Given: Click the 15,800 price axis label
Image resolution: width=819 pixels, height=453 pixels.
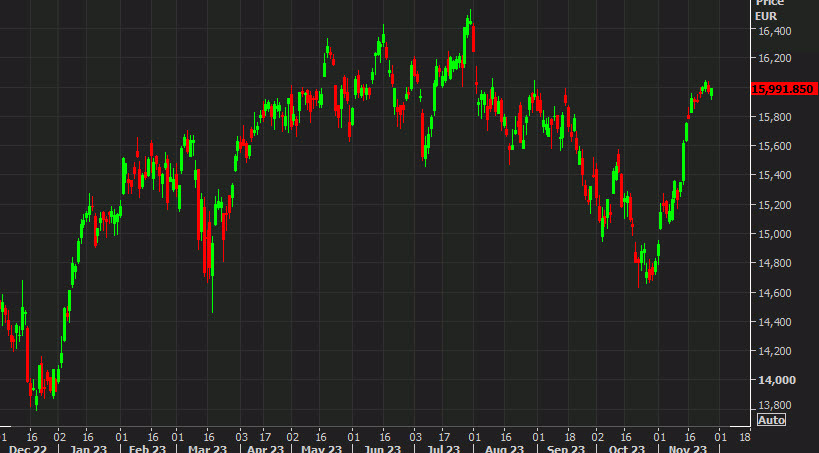Looking at the screenshot, I should point(775,117).
